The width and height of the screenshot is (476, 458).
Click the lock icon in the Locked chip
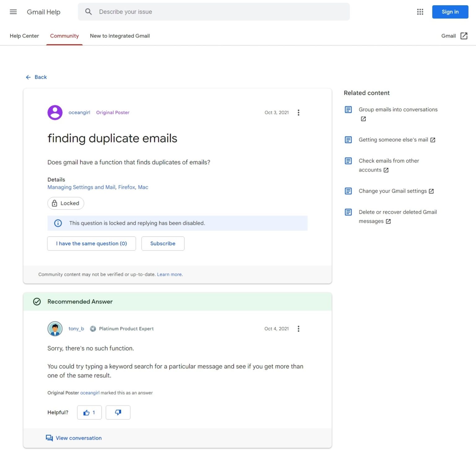point(55,203)
